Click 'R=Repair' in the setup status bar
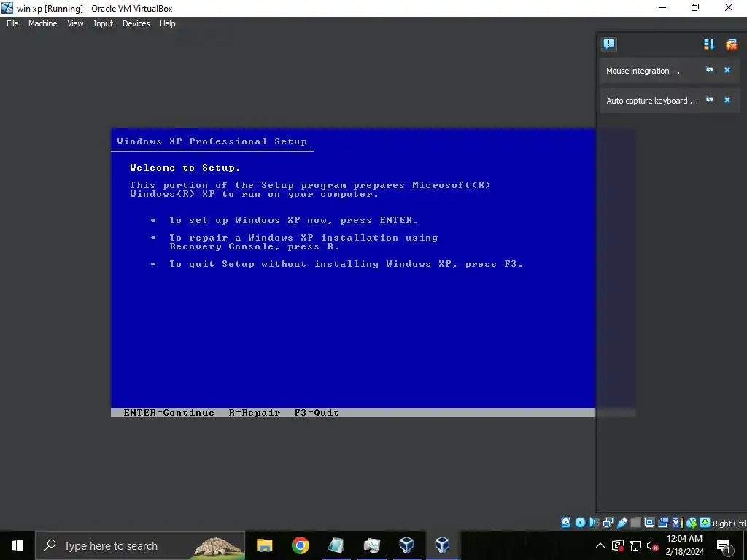 255,413
